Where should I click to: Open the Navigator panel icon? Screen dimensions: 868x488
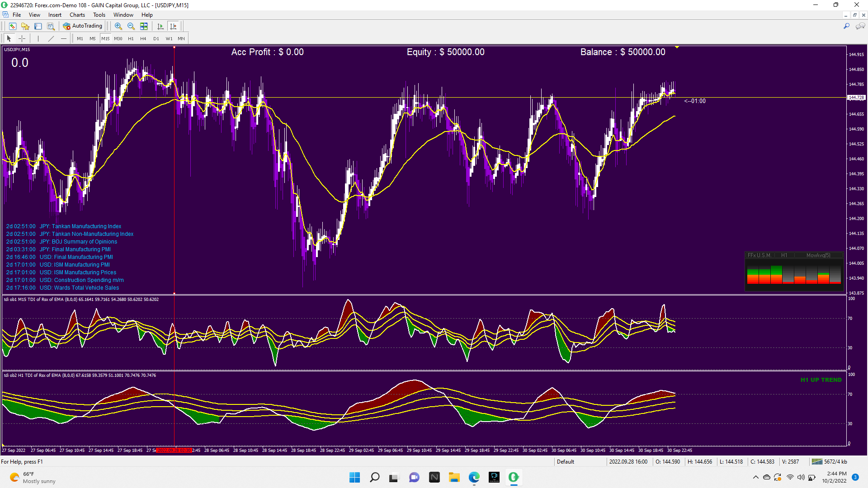[25, 26]
